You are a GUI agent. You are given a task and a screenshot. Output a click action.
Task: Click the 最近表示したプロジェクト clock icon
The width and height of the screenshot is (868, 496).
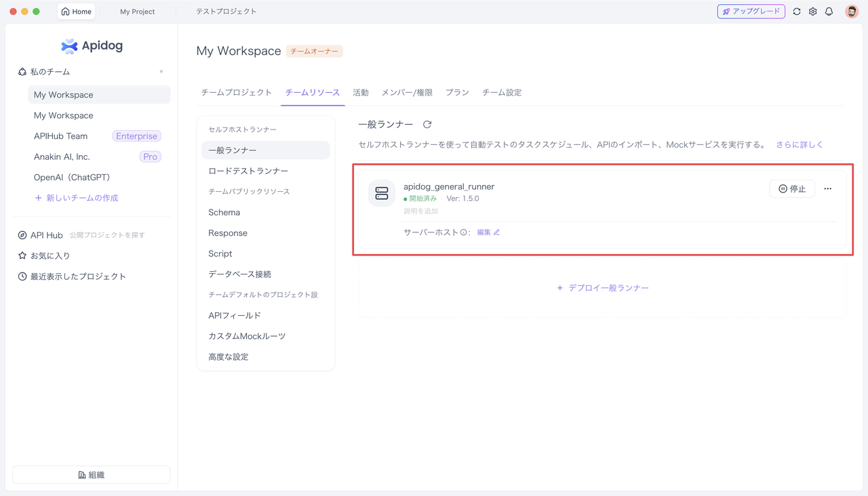coord(22,276)
